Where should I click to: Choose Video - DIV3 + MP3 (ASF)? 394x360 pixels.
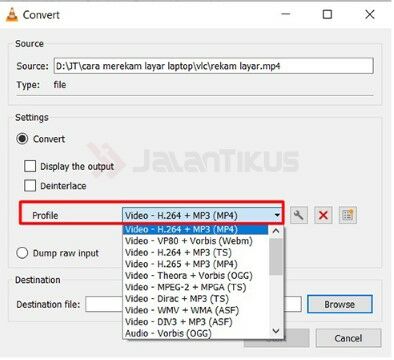(195, 322)
